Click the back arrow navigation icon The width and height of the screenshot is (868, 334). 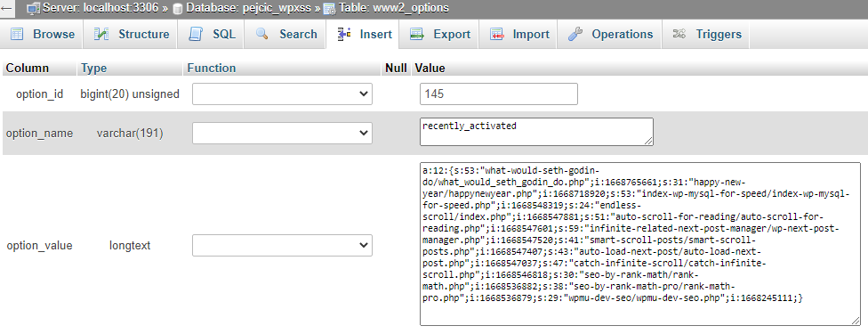(6, 8)
